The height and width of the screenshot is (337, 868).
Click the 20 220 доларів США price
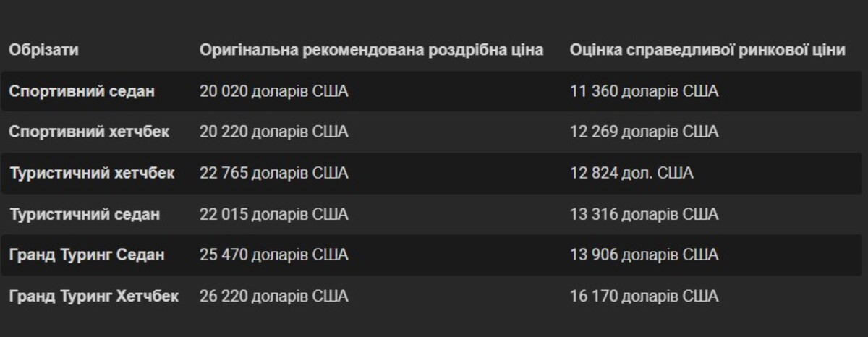(x=273, y=132)
